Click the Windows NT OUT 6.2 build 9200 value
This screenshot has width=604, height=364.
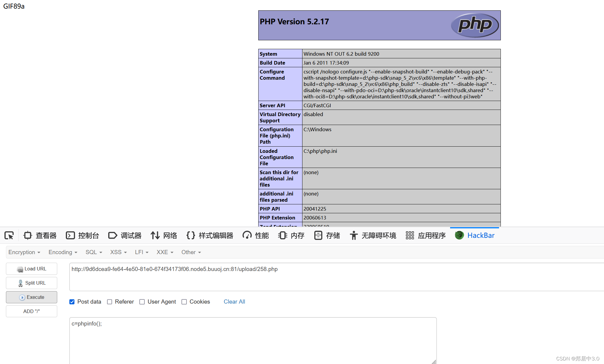coord(341,54)
